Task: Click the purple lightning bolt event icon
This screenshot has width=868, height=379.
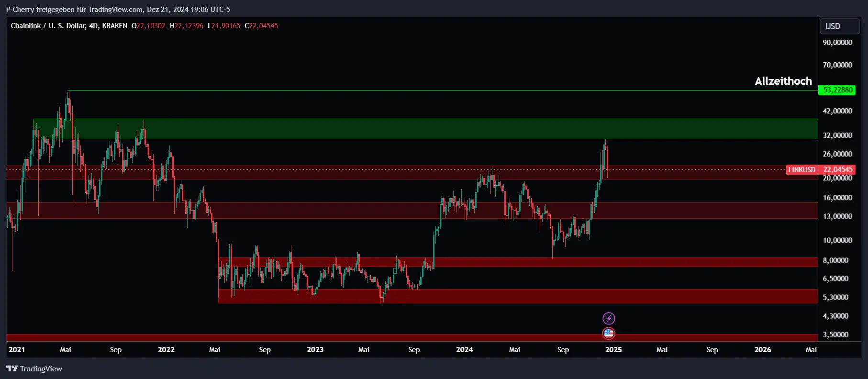Action: click(608, 318)
